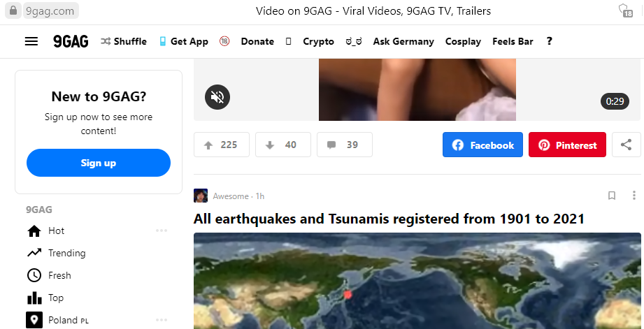Open the Feels Bar section

pos(513,41)
